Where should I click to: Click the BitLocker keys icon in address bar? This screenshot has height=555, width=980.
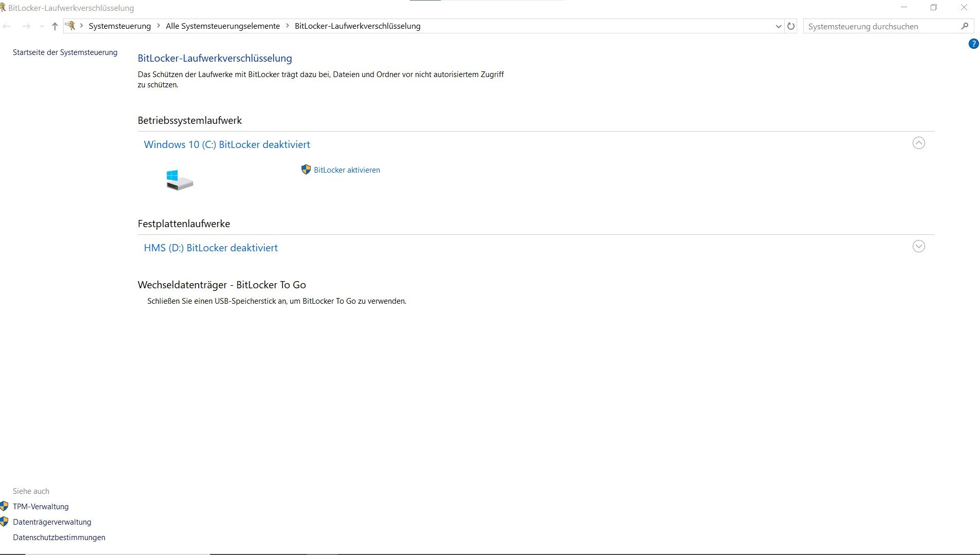point(70,26)
